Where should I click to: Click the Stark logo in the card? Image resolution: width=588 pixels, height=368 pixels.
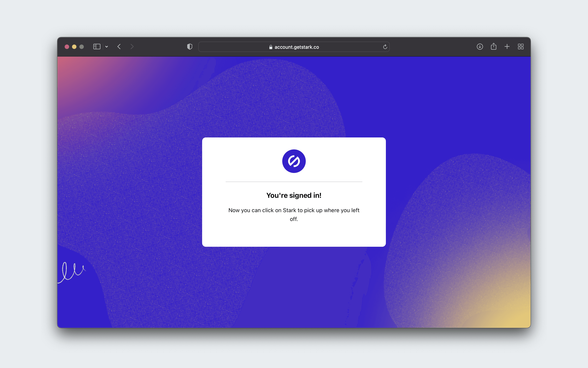tap(294, 161)
